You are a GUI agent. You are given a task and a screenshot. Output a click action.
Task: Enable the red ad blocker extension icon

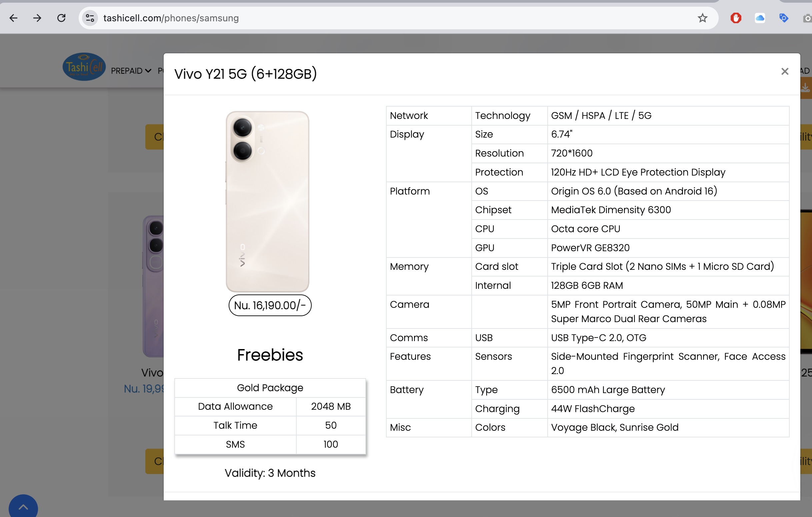pyautogui.click(x=735, y=18)
